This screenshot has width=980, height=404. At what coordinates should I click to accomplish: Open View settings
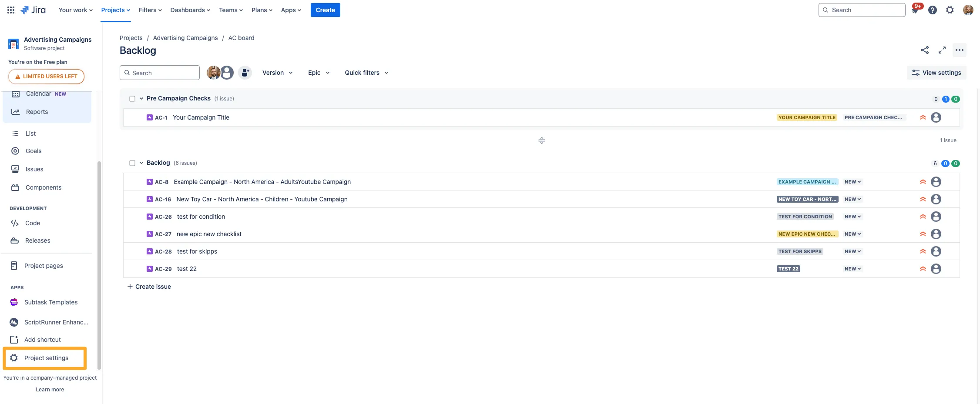point(936,73)
